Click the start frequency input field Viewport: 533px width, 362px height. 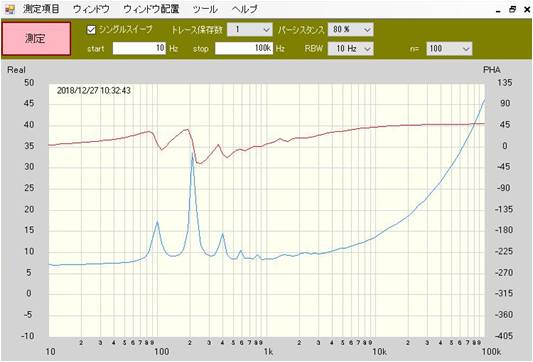coord(139,48)
